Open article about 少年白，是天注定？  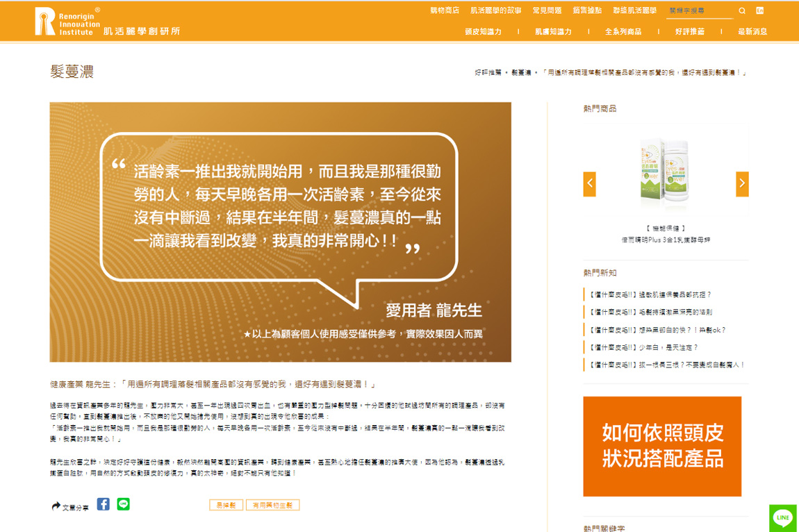(x=644, y=347)
